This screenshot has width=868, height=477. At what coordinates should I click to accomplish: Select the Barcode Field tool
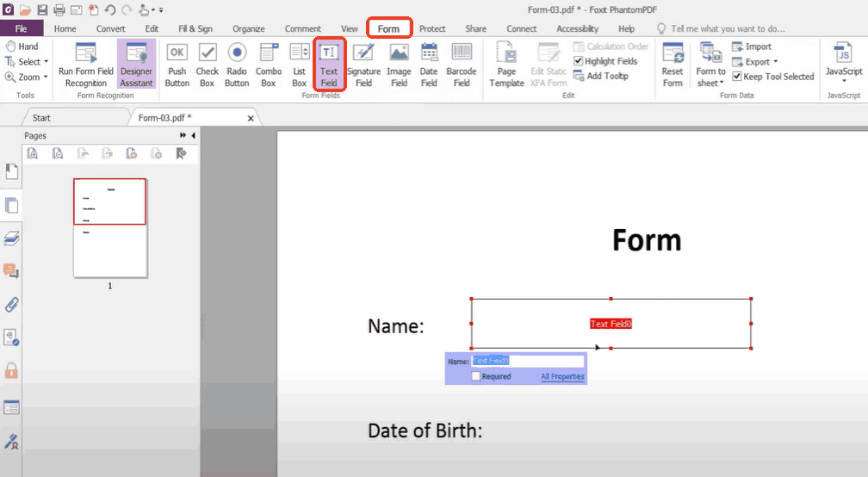tap(462, 65)
